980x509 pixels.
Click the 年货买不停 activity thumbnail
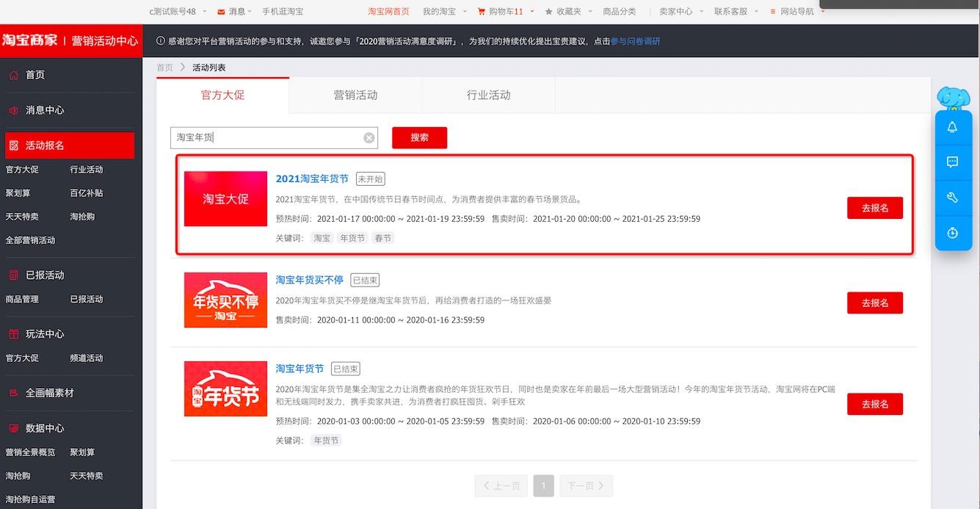(x=225, y=300)
